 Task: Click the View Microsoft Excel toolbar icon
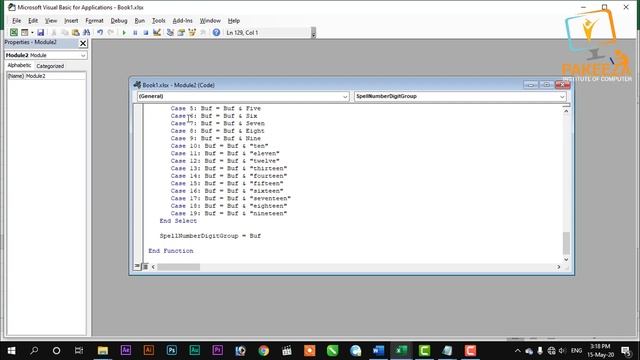coord(13,32)
